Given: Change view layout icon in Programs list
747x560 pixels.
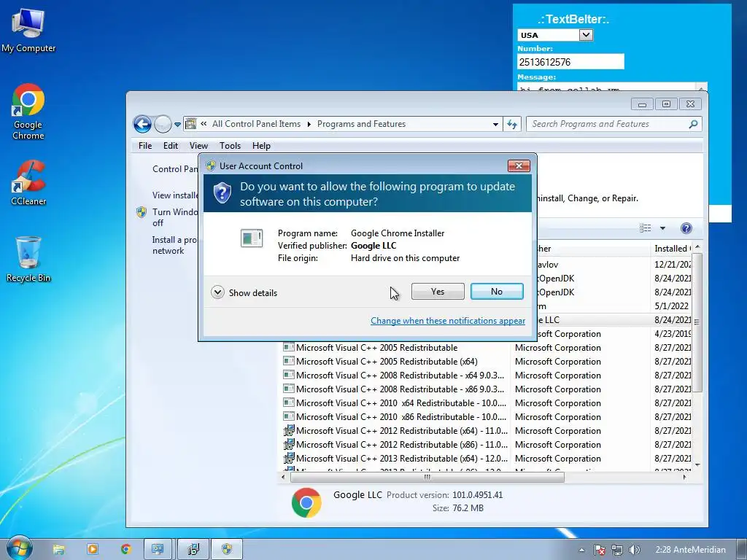Looking at the screenshot, I should 645,228.
